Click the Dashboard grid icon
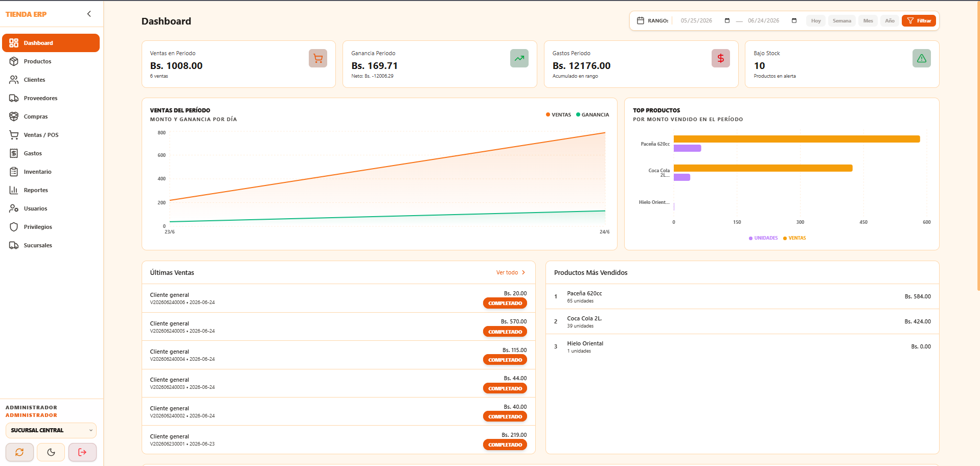Viewport: 980px width, 466px height. (x=14, y=43)
